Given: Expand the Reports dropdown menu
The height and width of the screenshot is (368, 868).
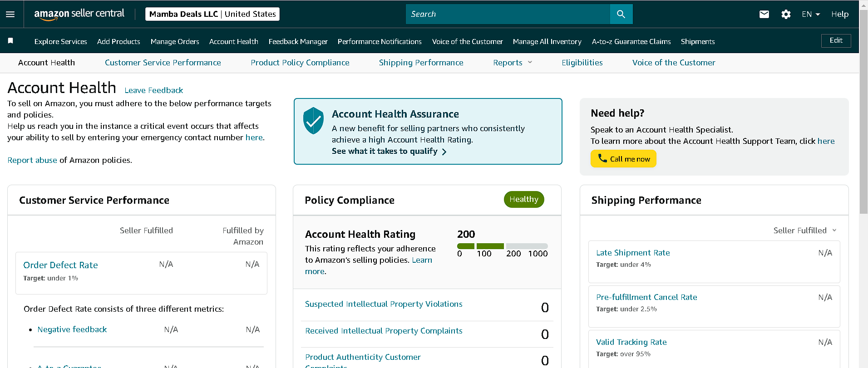Looking at the screenshot, I should (513, 63).
